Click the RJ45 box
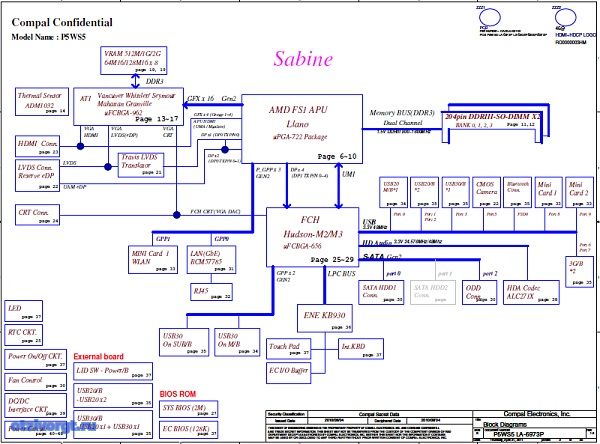The width and height of the screenshot is (600, 444). click(x=211, y=292)
